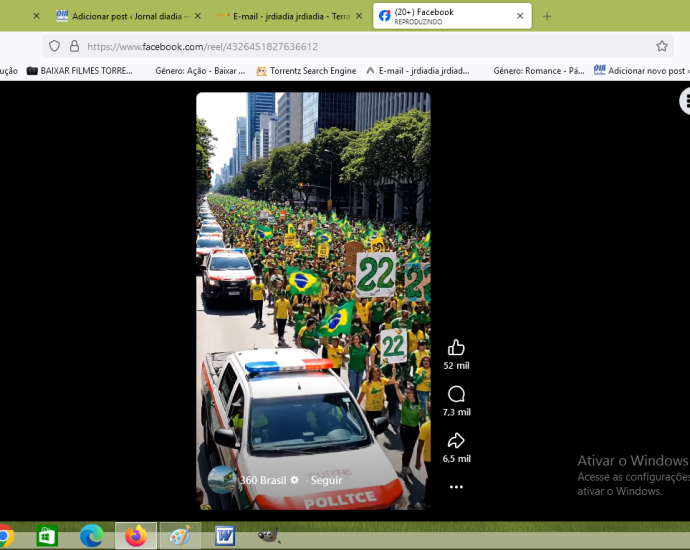The width and height of the screenshot is (690, 550).
Task: Click the URL address bar
Action: [360, 46]
